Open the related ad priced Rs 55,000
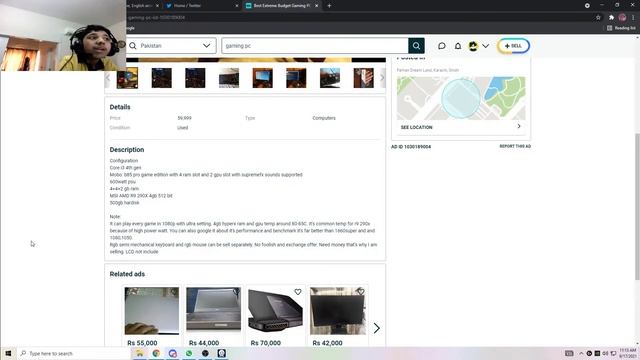 [x=152, y=316]
